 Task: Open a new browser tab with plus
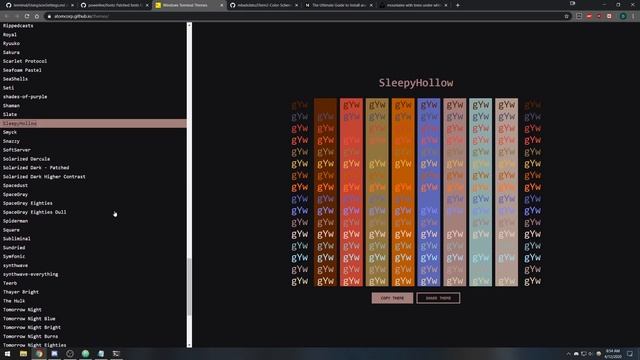click(458, 5)
